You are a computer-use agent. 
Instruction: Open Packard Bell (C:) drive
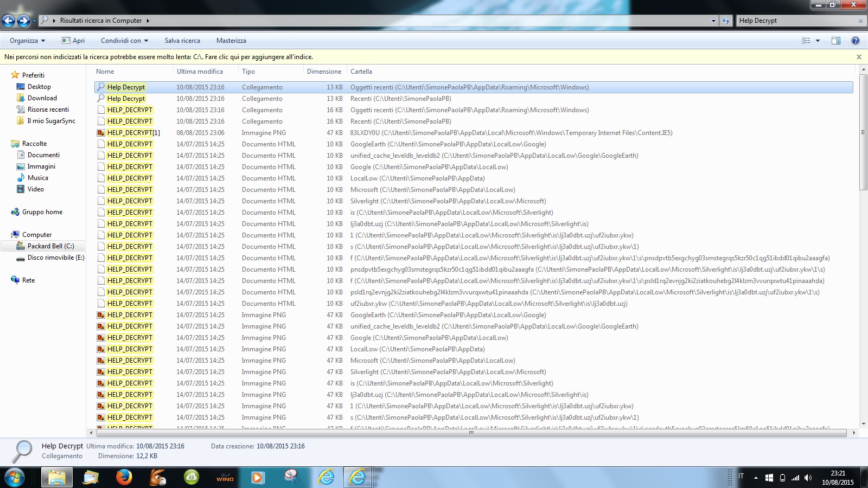50,246
